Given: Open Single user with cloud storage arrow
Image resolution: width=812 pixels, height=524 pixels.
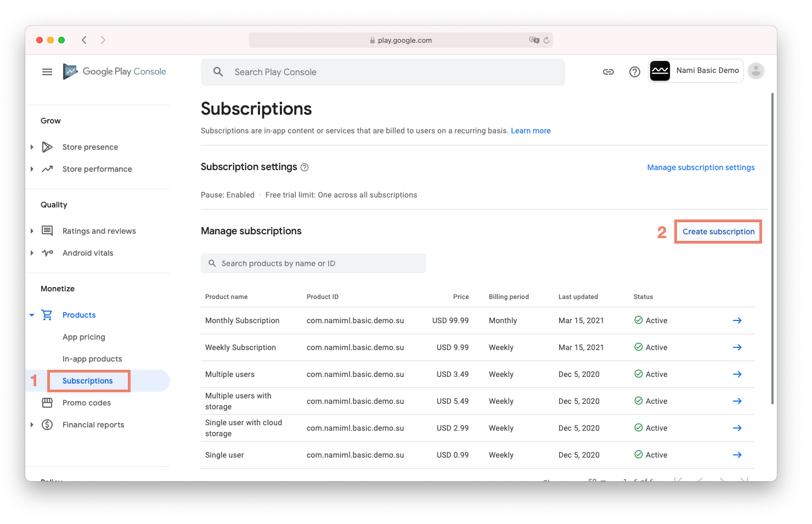Looking at the screenshot, I should (737, 428).
